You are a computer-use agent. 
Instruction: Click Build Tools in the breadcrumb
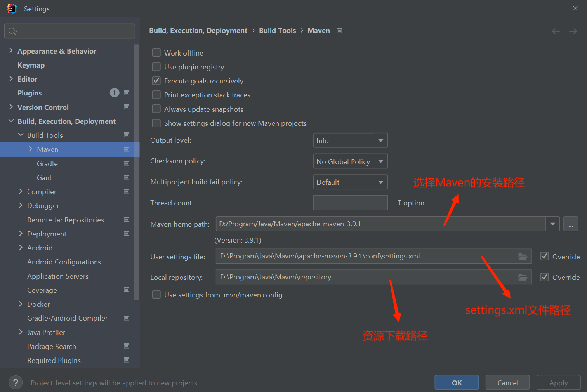tap(278, 31)
